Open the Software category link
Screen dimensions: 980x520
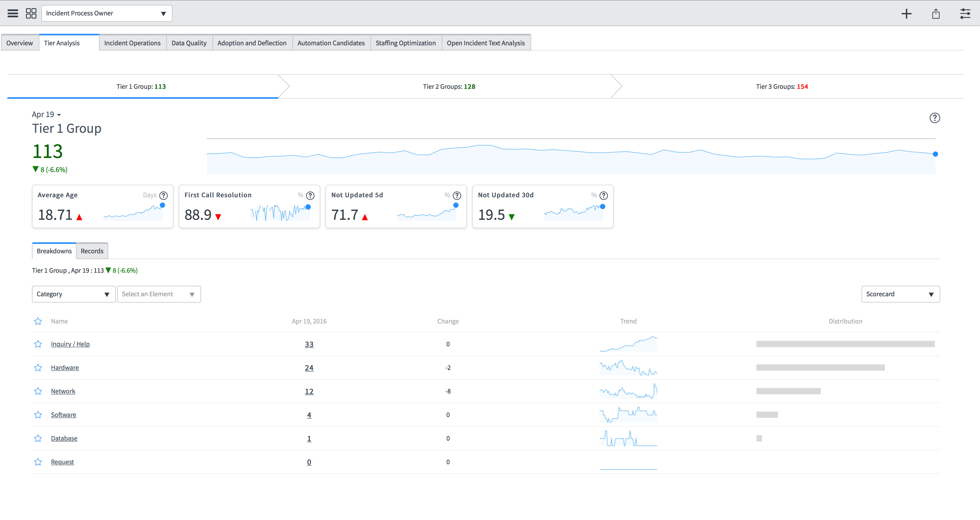pos(63,415)
